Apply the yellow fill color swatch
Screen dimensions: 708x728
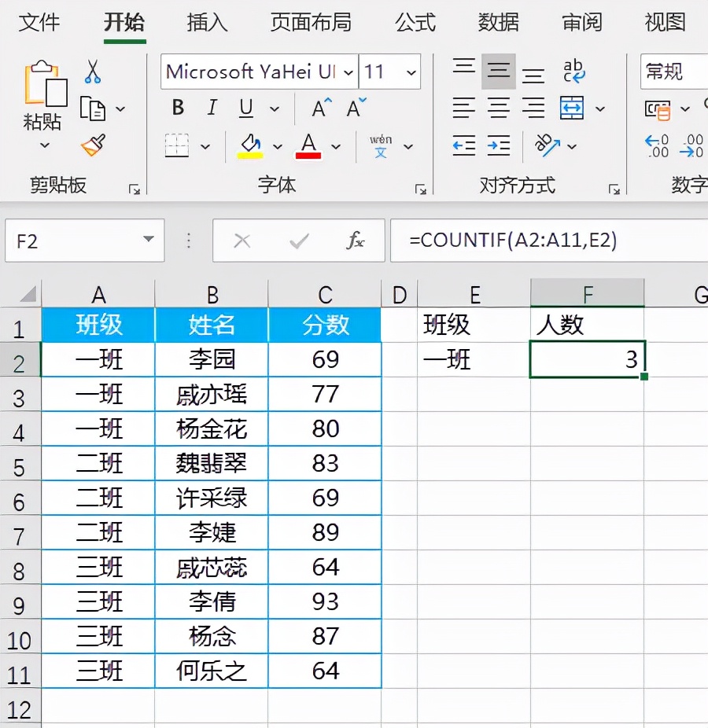coord(250,146)
